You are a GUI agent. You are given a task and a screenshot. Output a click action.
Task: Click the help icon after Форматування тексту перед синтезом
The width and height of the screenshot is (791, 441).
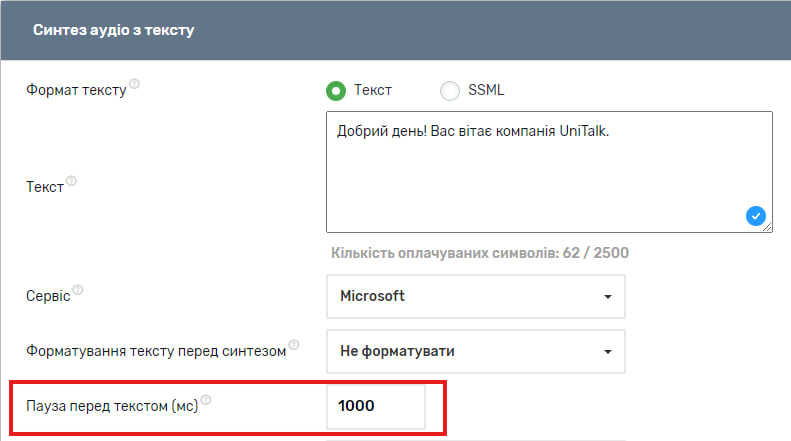[295, 347]
